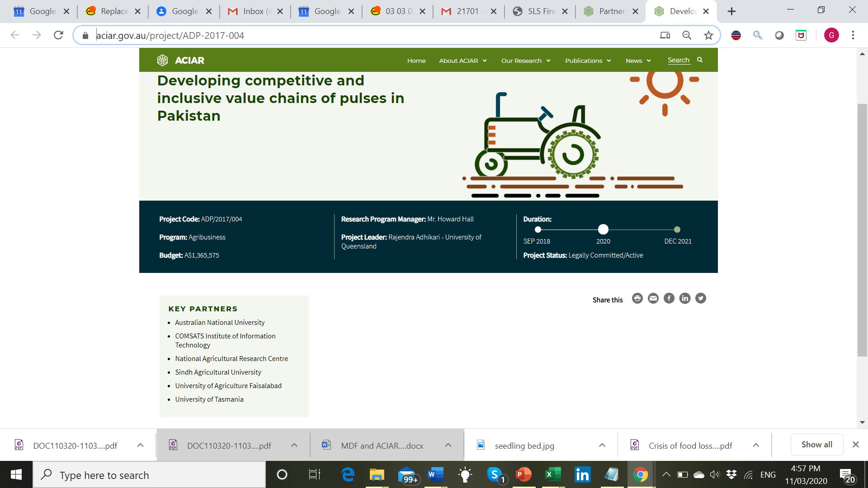This screenshot has height=488, width=868.
Task: Click the 2020 marker on duration timeline
Action: (603, 230)
